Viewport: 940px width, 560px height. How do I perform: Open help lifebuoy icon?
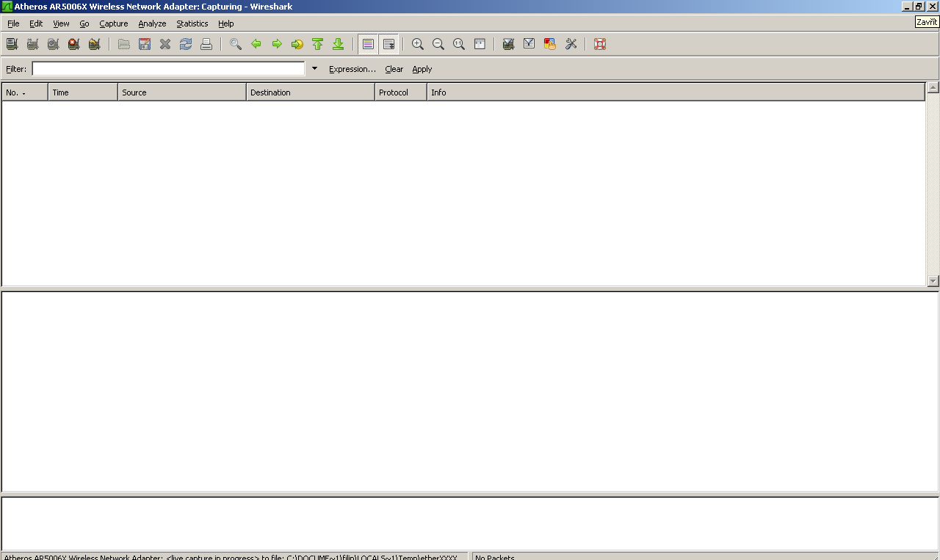(600, 44)
